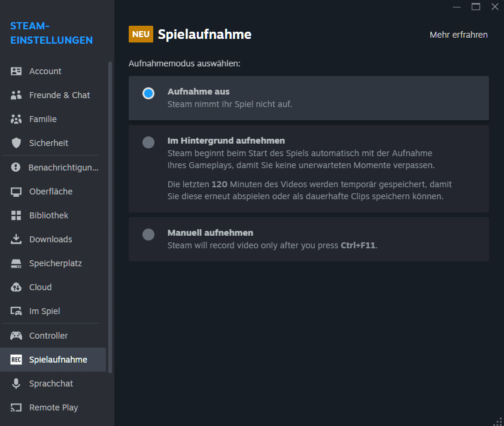
Task: Click the Cloud icon in sidebar
Action: pos(16,287)
